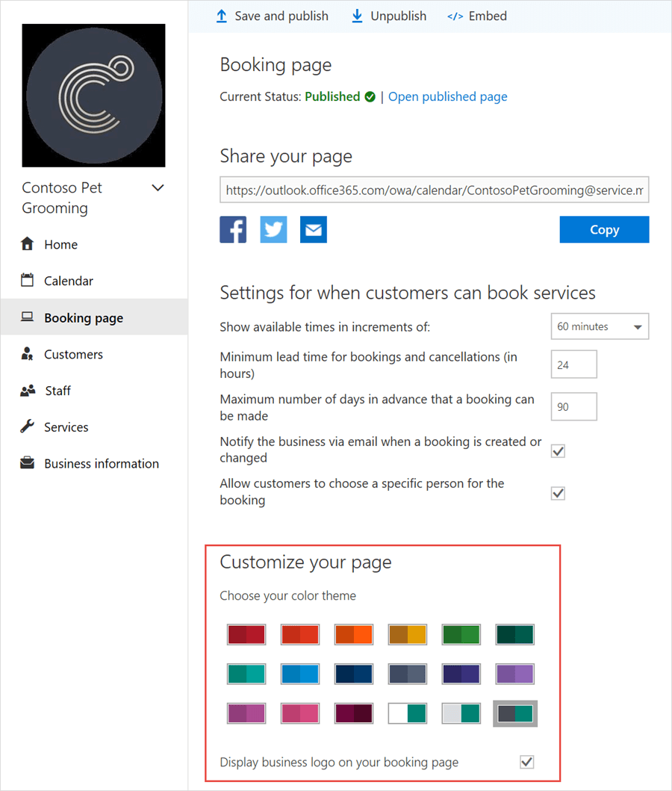672x791 pixels.
Task: Open the Staff section icon
Action: pos(26,391)
